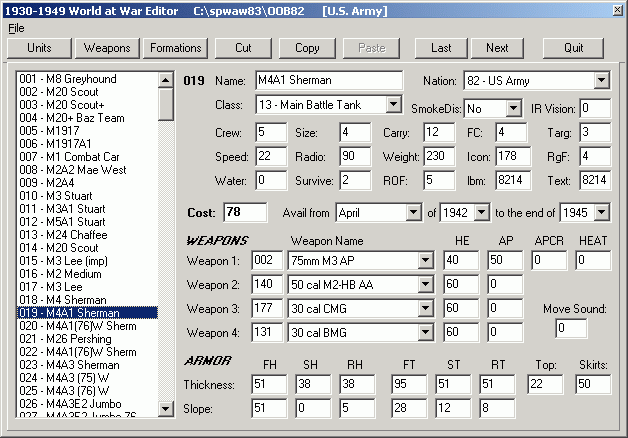Image resolution: width=628 pixels, height=438 pixels.
Task: Open the File menu
Action: (x=16, y=28)
